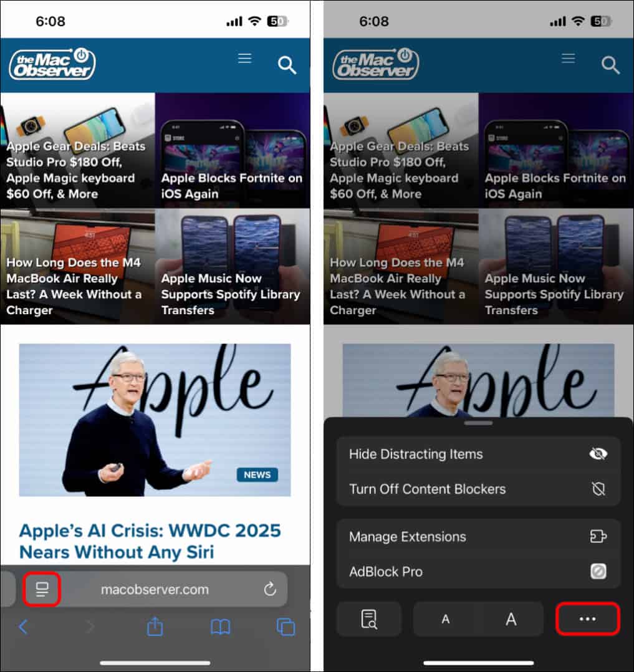Open the page menu icon in left phone address bar

[42, 589]
